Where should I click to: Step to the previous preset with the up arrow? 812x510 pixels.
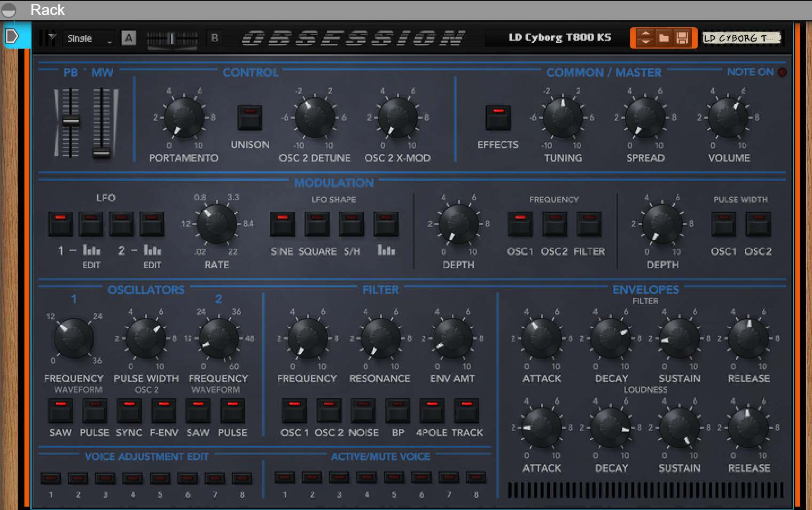click(645, 34)
